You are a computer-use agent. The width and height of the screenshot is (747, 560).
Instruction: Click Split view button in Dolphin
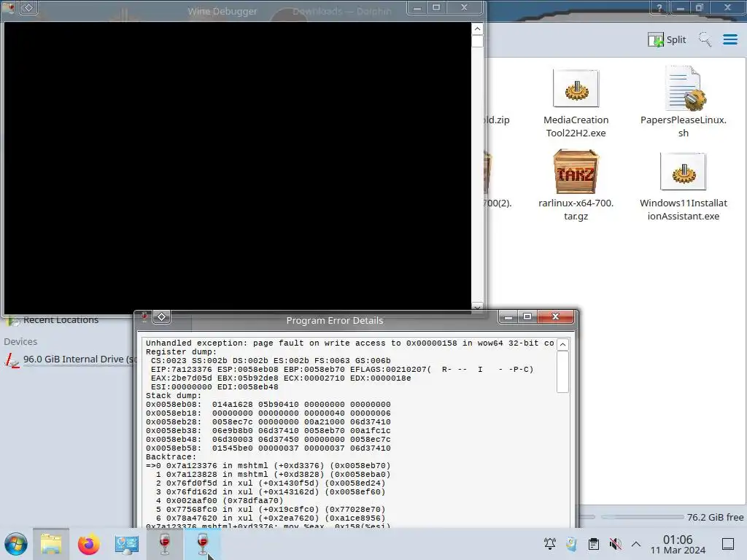[x=667, y=39]
